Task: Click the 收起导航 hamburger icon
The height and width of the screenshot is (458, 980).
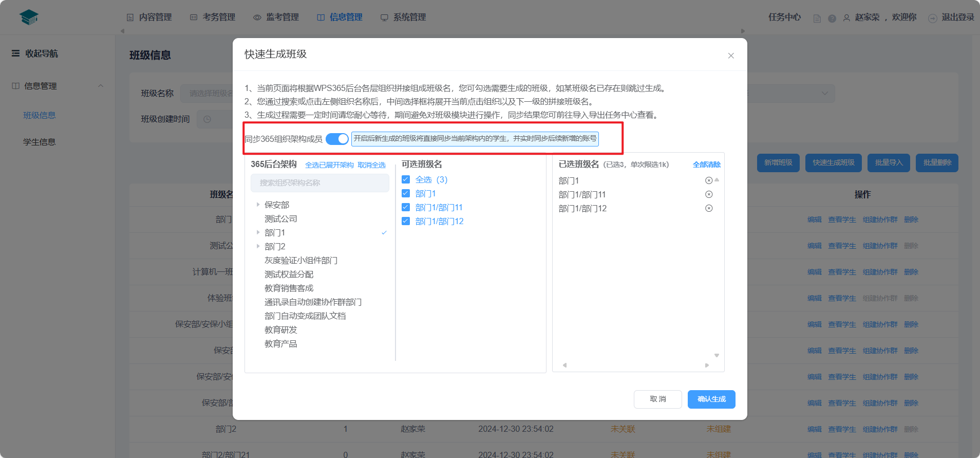Action: pyautogui.click(x=16, y=53)
